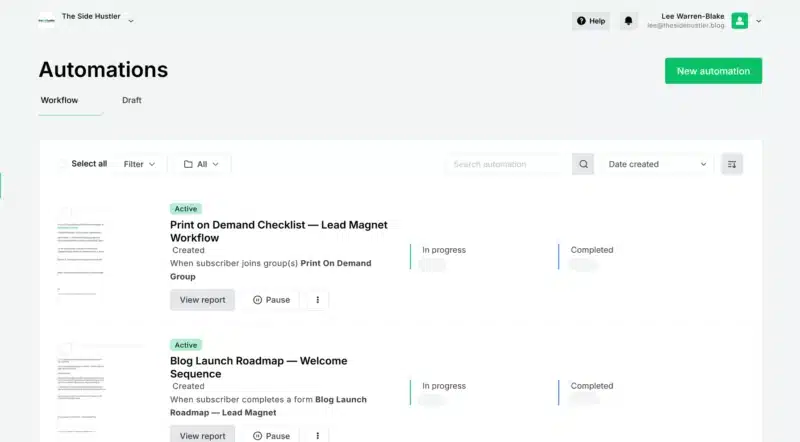Open the All folders dropdown

201,164
